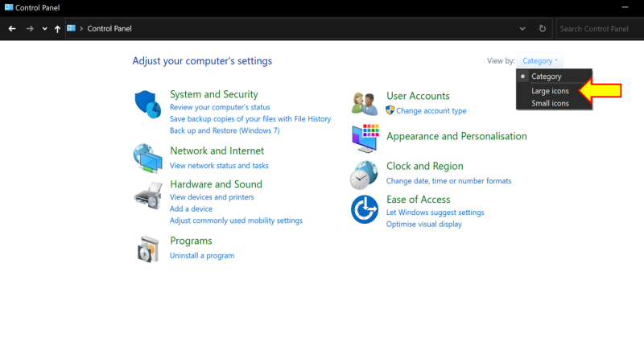The width and height of the screenshot is (644, 363).
Task: Click Adjust commonly used mobility settings
Action: [236, 221]
